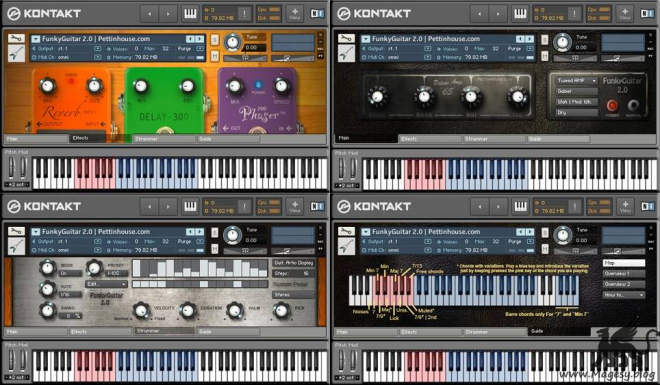
Task: Click the Tune value field in amp window
Action: coord(584,48)
